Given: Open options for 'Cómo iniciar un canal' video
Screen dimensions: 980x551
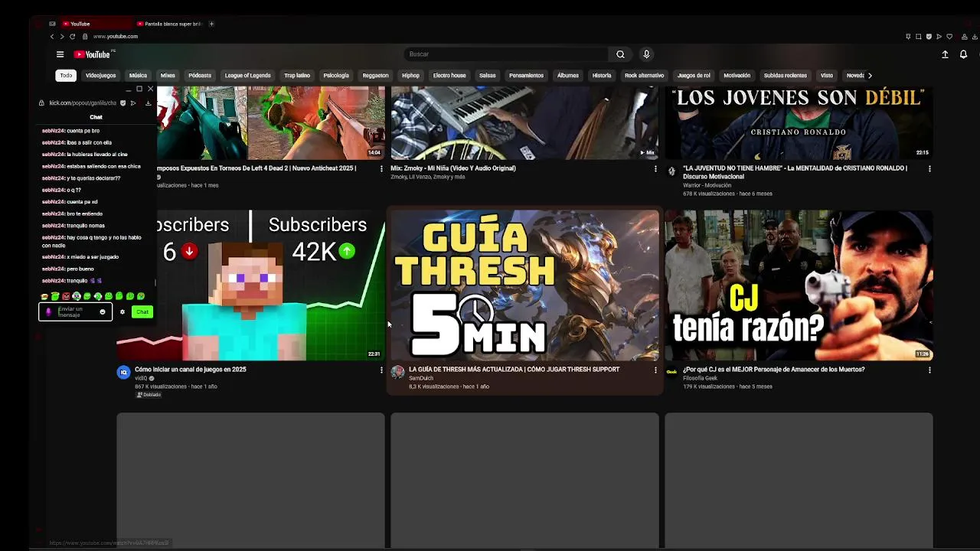Looking at the screenshot, I should point(381,370).
